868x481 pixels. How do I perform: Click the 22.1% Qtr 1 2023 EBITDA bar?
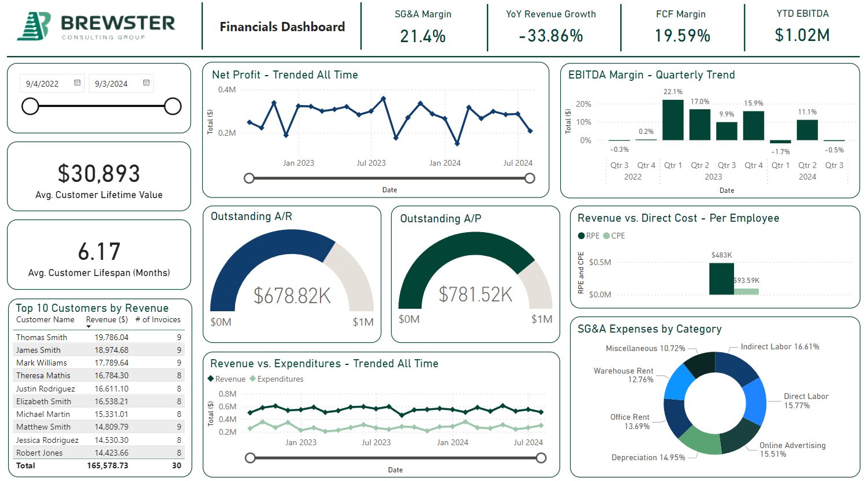click(673, 120)
